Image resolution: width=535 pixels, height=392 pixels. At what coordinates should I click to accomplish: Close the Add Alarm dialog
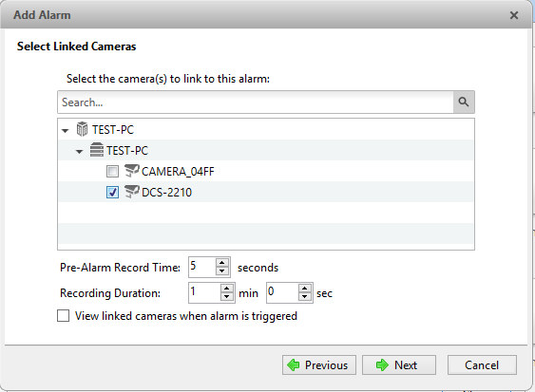point(514,15)
